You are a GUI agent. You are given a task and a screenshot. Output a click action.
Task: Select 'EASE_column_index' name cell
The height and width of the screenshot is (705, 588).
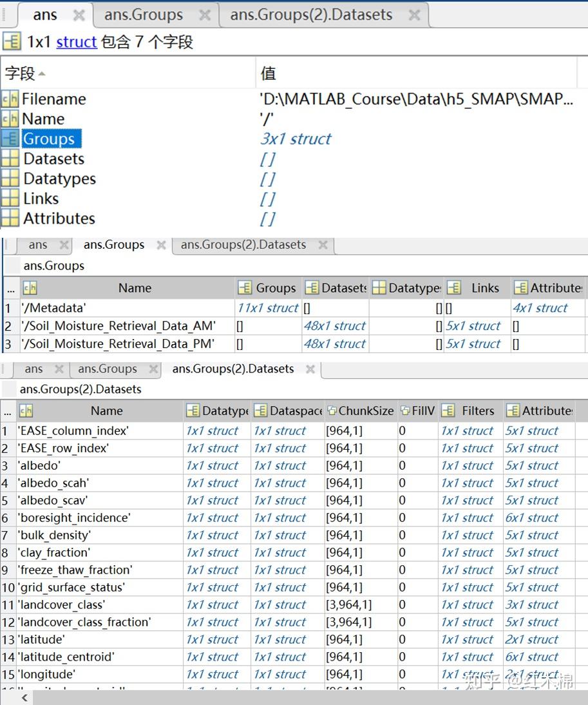point(100,430)
